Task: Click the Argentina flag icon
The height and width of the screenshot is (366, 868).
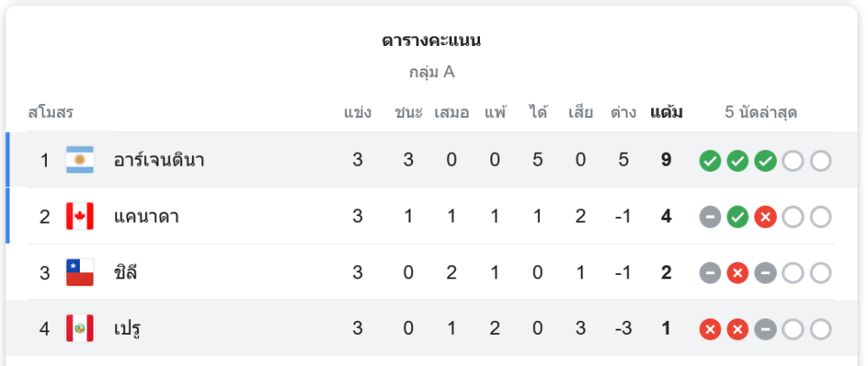Action: click(x=80, y=160)
